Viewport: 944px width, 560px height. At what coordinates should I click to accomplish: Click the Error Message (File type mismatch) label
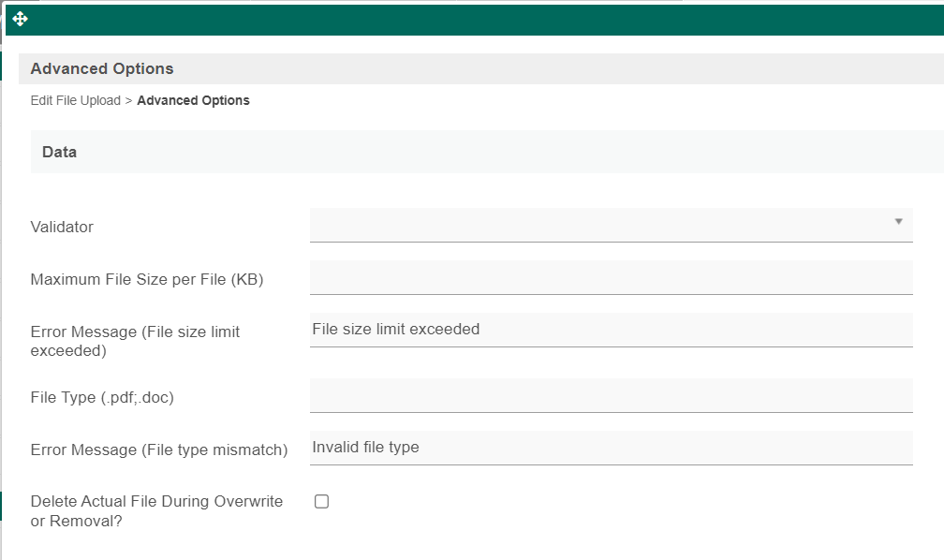(158, 449)
